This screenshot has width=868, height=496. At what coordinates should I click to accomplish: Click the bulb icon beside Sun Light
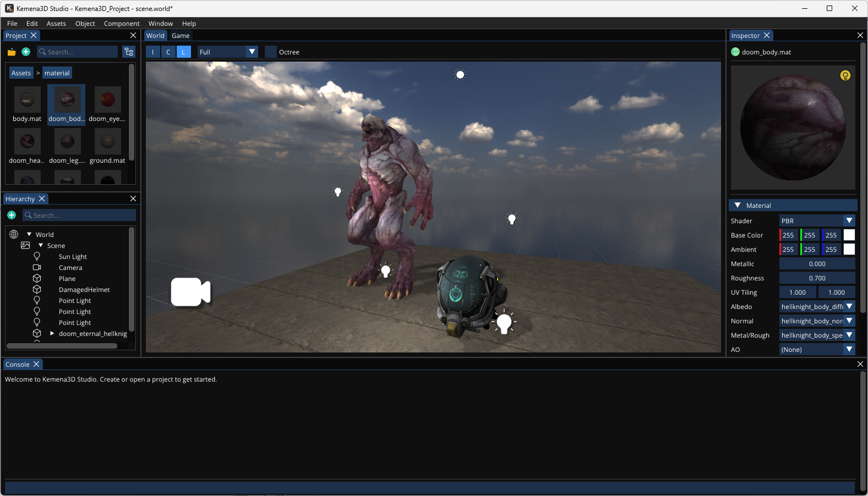tap(37, 256)
